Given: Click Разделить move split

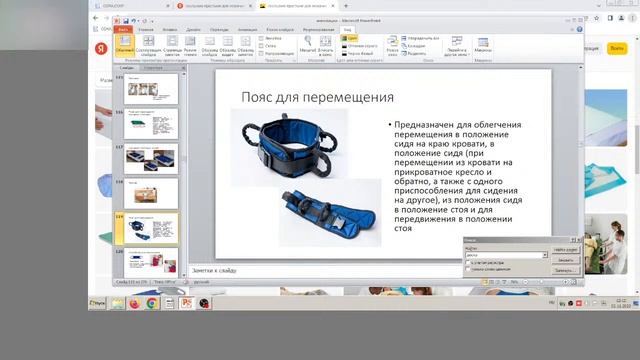Looking at the screenshot, I should [x=414, y=53].
